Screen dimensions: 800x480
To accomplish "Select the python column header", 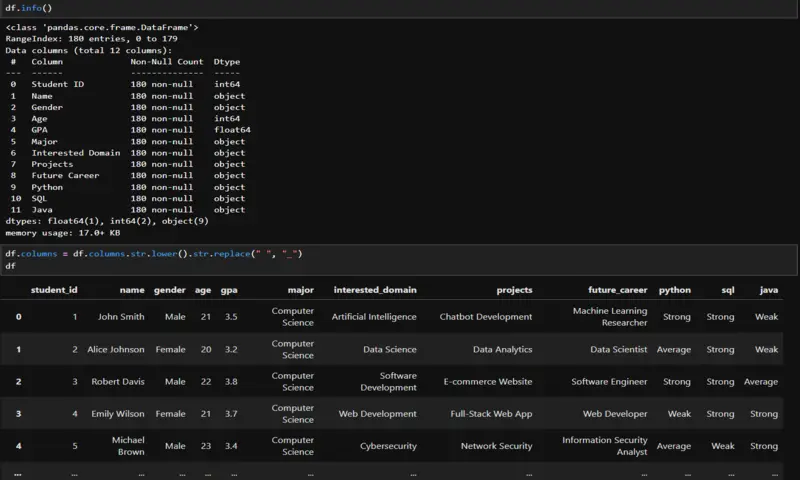I will pos(674,290).
